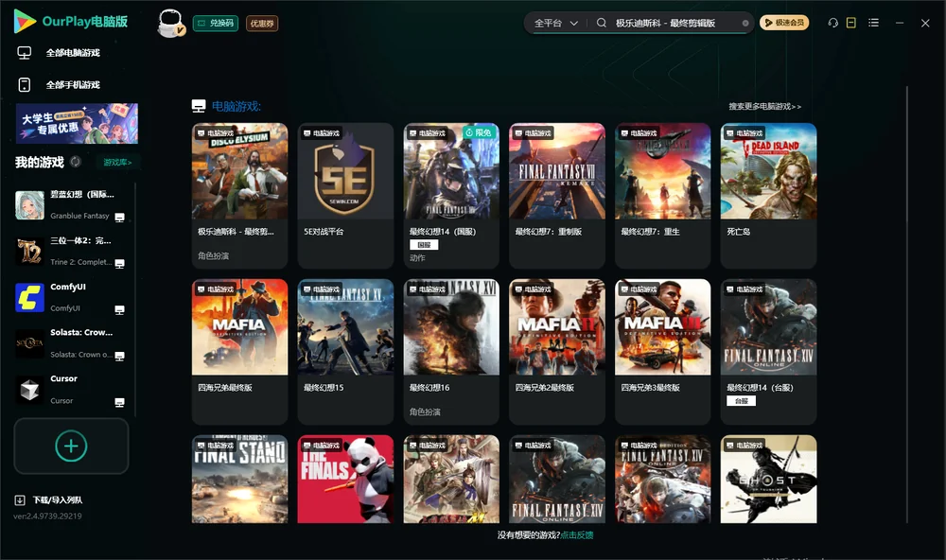Open the 兑换码 redeem code button
Image resolution: width=946 pixels, height=560 pixels.
(x=216, y=23)
